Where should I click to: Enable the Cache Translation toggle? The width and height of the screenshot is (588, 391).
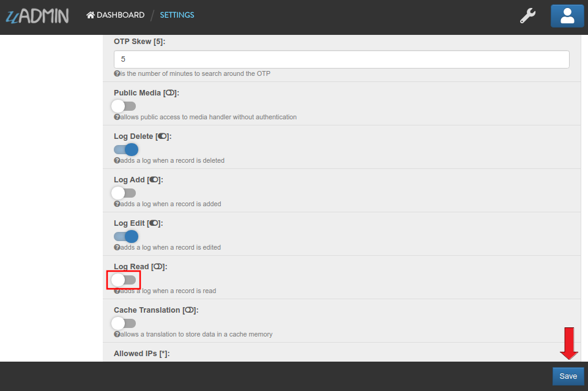pyautogui.click(x=124, y=323)
